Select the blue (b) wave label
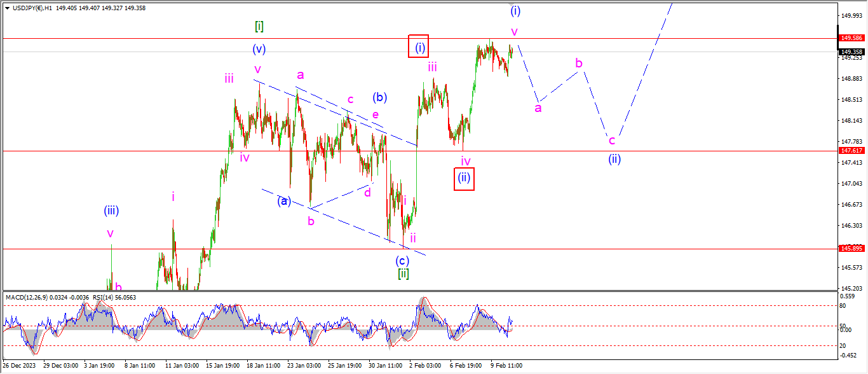 (x=380, y=97)
